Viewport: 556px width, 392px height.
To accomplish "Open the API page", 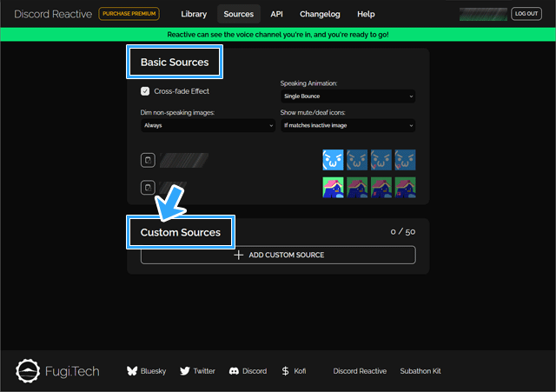I will [276, 14].
